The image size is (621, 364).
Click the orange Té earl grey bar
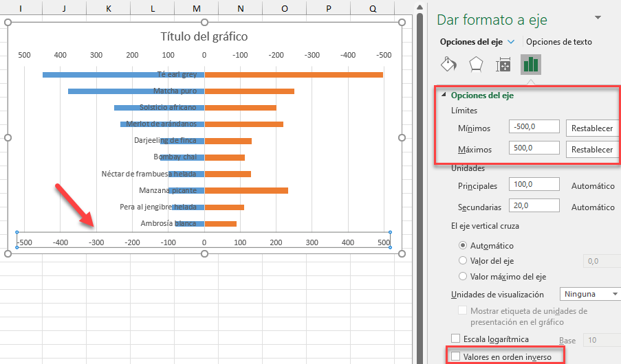coord(294,75)
